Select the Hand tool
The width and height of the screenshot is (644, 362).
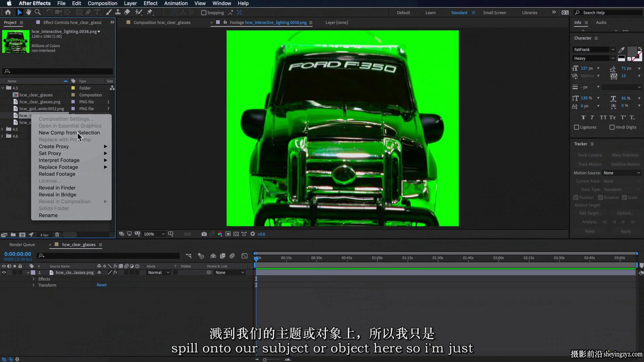29,12
